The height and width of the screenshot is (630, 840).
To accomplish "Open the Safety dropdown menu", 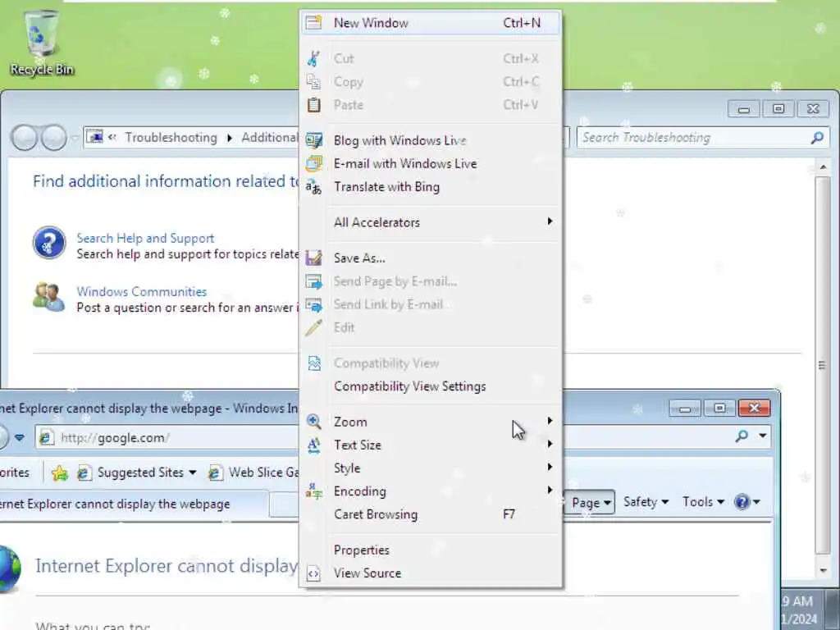I will coord(646,502).
